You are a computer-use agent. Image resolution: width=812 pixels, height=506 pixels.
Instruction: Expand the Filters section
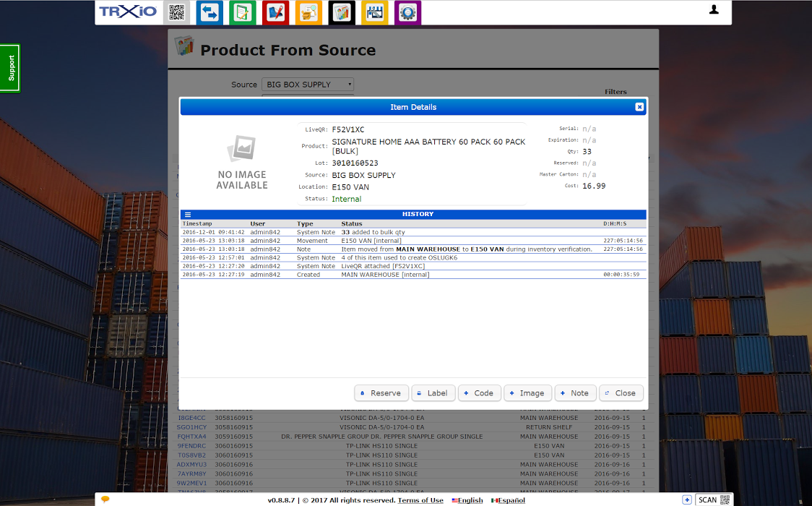(616, 92)
